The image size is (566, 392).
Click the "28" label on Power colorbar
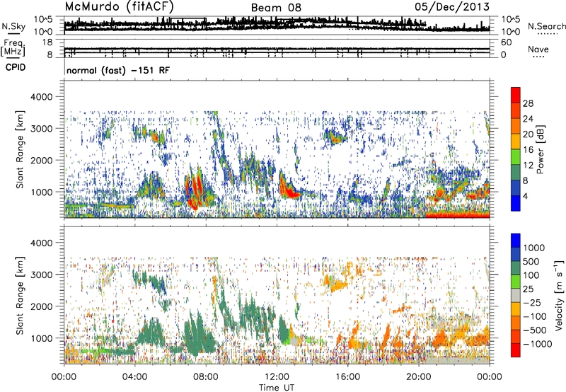pos(528,103)
